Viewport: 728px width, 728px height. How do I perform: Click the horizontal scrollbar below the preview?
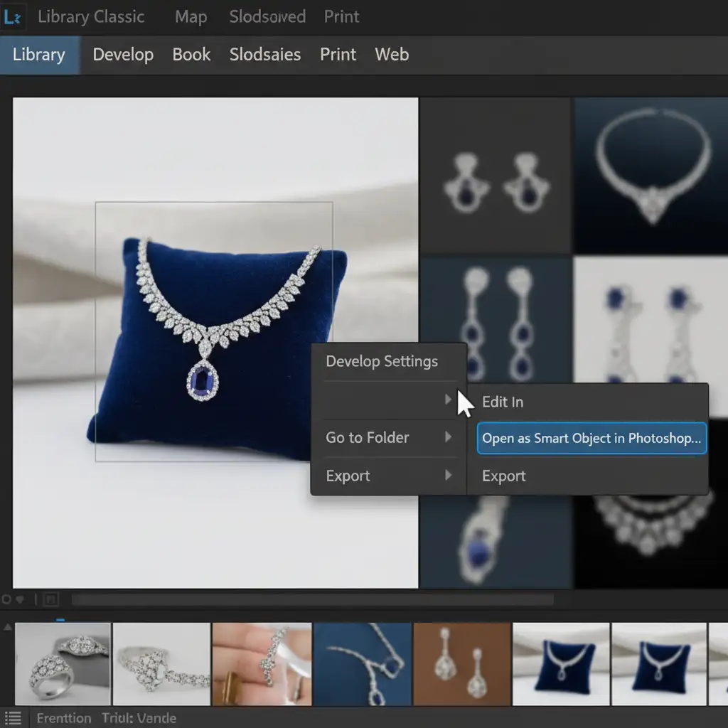coord(313,600)
